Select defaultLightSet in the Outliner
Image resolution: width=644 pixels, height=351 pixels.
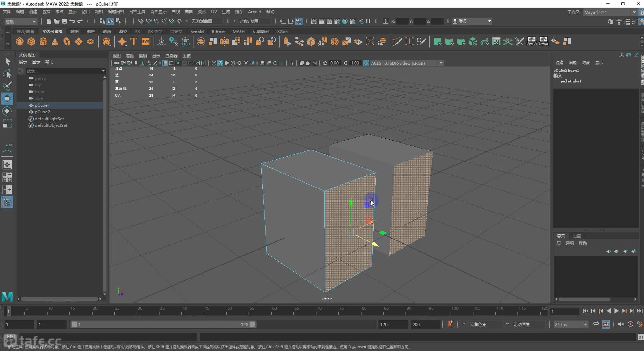pyautogui.click(x=49, y=119)
